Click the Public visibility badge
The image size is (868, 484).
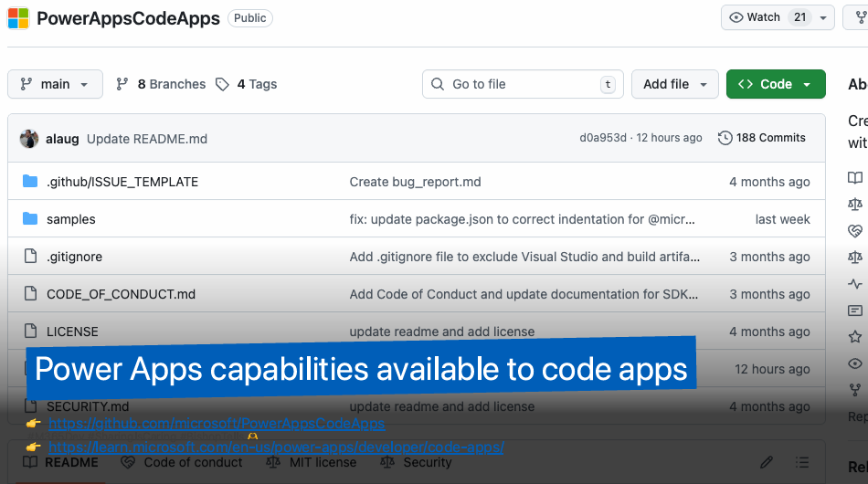tap(249, 18)
